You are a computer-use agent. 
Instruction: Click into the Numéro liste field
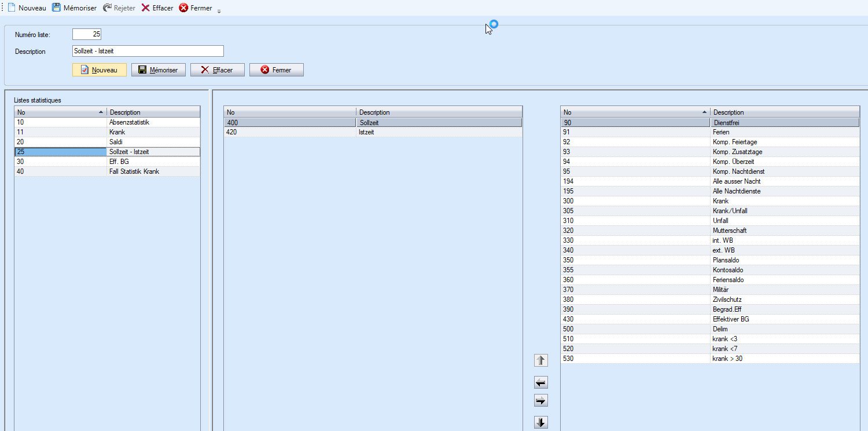[x=87, y=35]
